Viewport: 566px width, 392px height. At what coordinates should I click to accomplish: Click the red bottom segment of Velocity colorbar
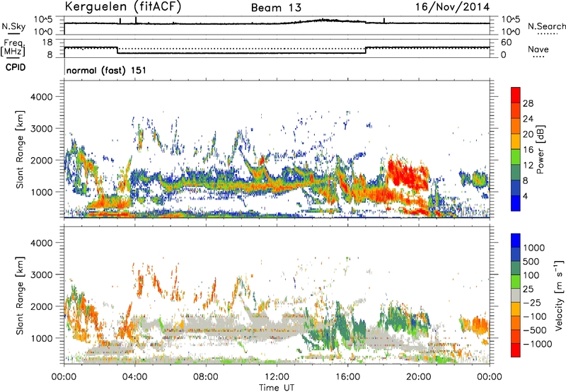516,350
